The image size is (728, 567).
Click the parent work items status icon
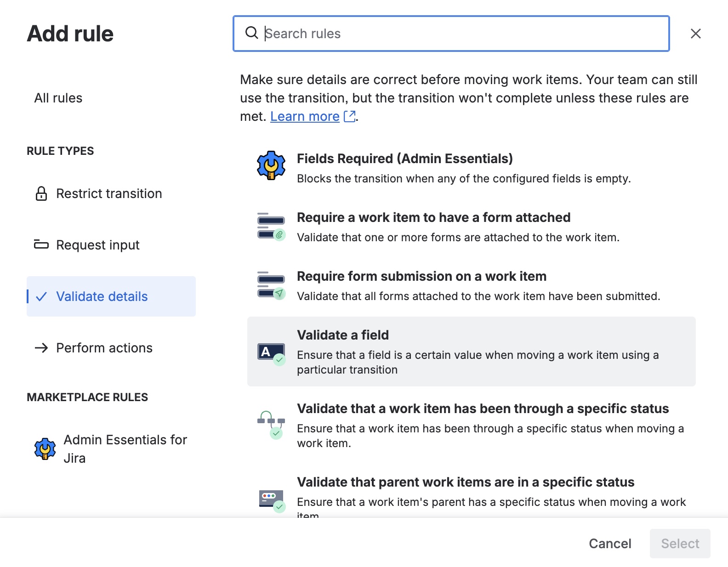271,501
